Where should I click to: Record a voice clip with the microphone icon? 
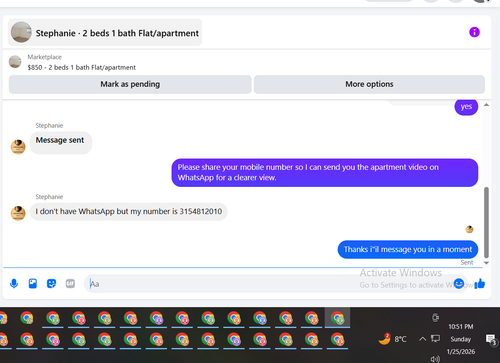click(x=14, y=284)
